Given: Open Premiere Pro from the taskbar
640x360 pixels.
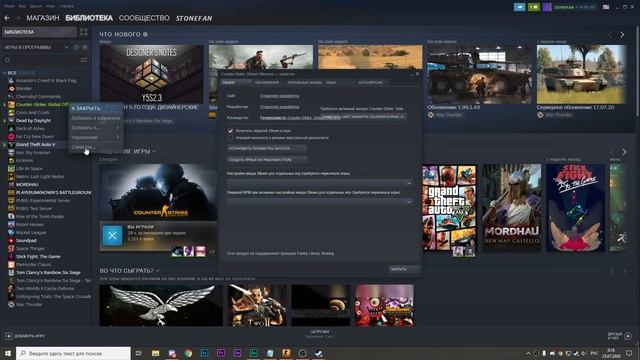Looking at the screenshot, I should point(221,353).
